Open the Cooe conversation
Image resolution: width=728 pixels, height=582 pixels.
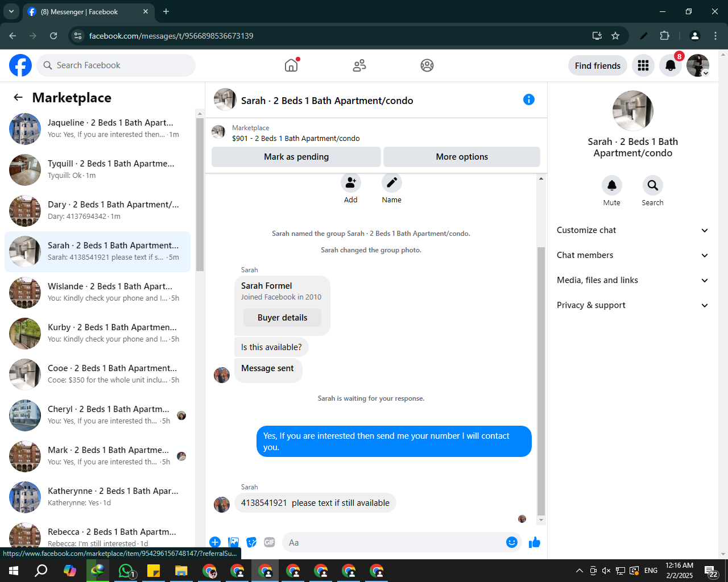pyautogui.click(x=97, y=374)
